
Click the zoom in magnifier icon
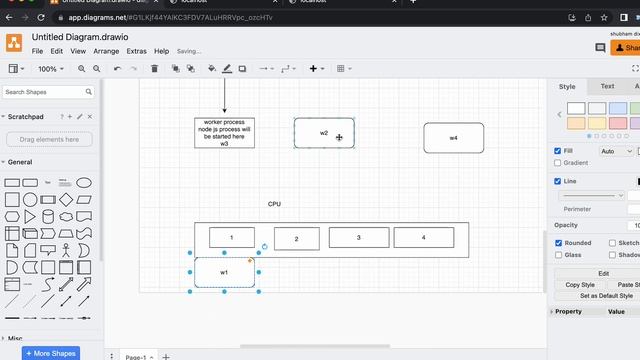pyautogui.click(x=82, y=69)
